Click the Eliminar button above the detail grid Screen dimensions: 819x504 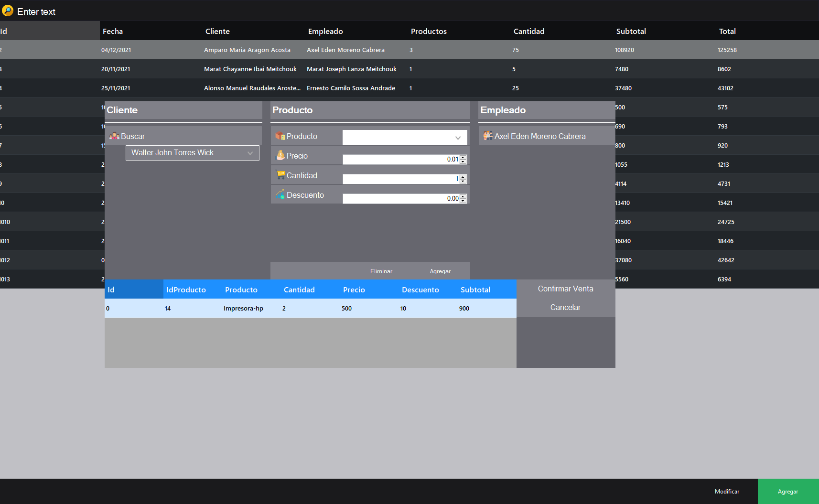(381, 271)
